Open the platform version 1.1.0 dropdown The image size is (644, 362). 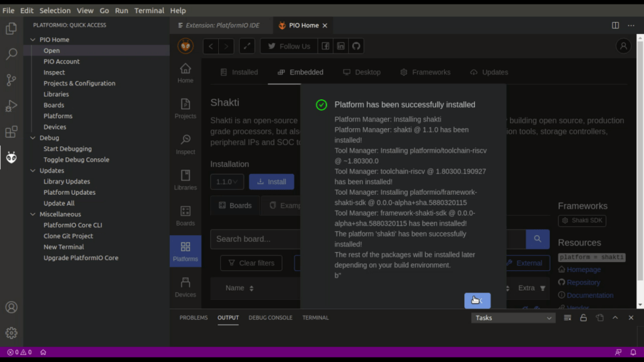pos(227,182)
